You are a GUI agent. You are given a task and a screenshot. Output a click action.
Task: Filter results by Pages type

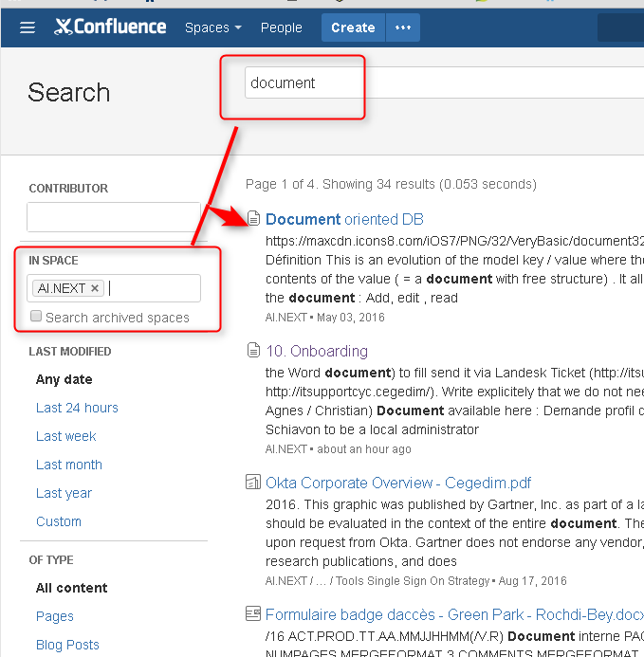[x=55, y=616]
